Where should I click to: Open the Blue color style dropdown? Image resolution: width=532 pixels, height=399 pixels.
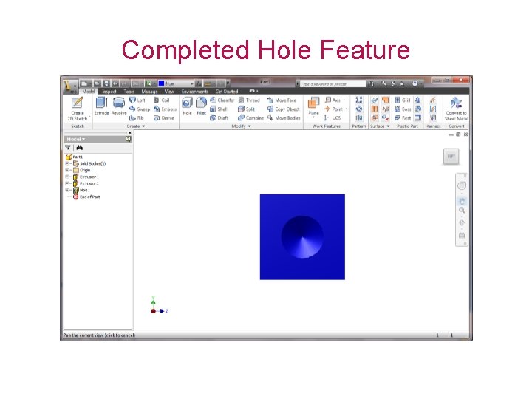[x=191, y=83]
